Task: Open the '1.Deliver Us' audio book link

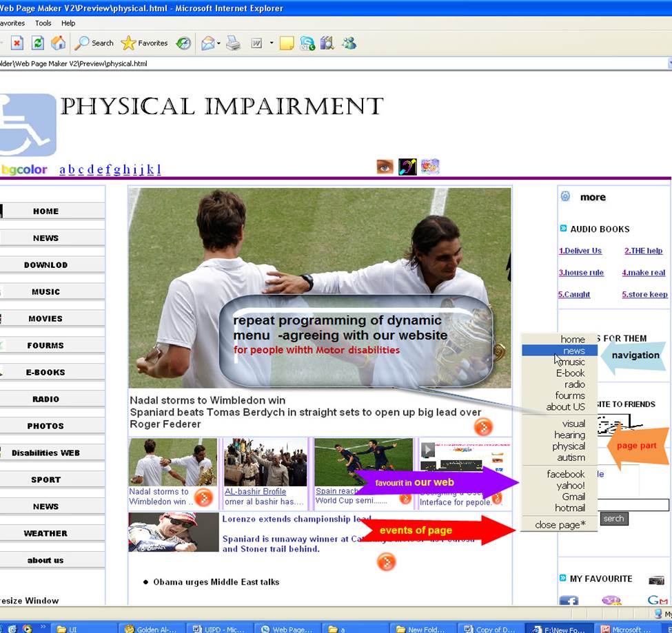Action: (x=580, y=251)
